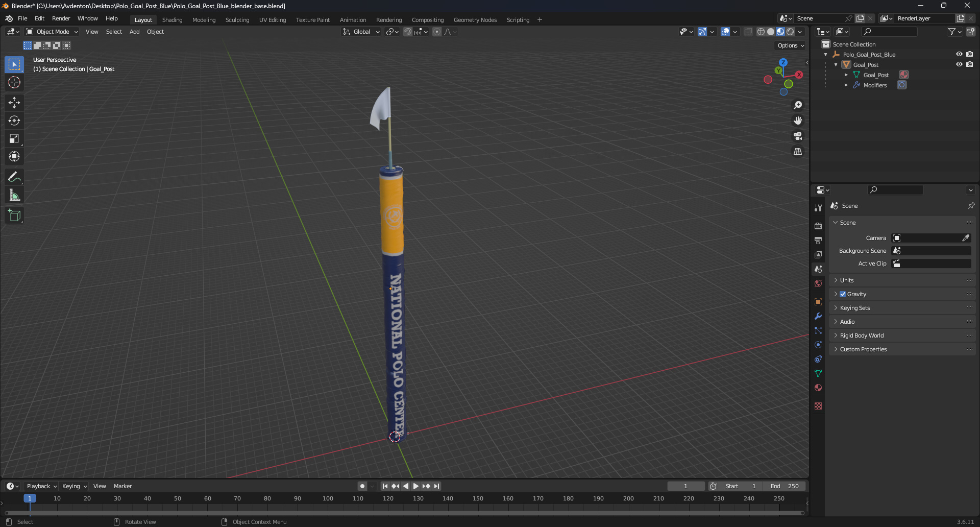Toggle auto keying record button

tap(362, 486)
